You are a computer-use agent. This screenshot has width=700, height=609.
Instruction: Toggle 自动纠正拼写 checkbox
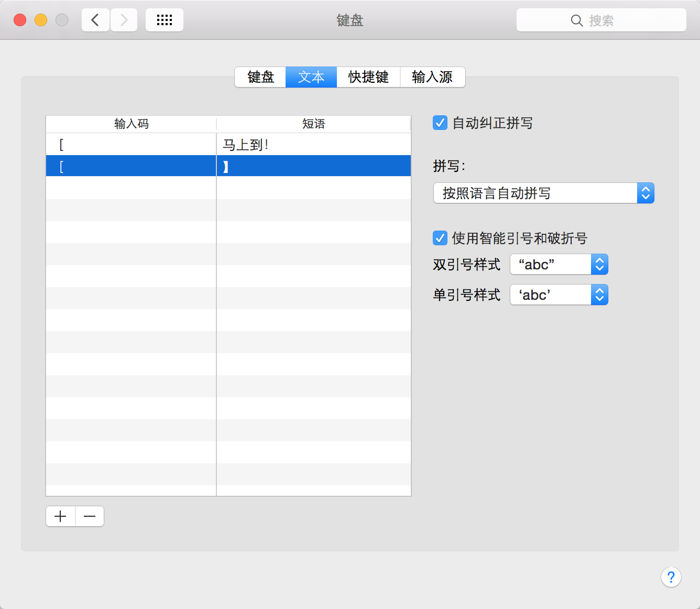[440, 123]
